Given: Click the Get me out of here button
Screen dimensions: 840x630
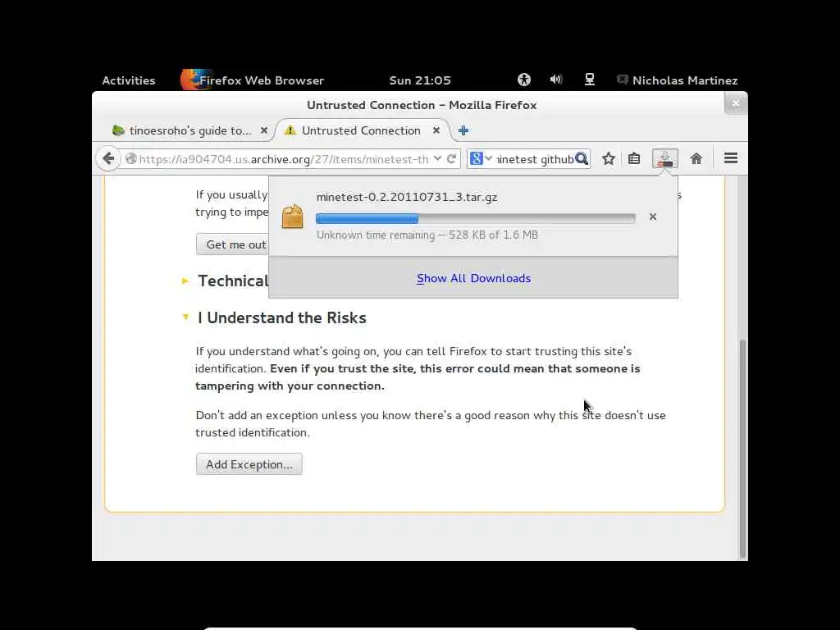Looking at the screenshot, I should click(232, 244).
